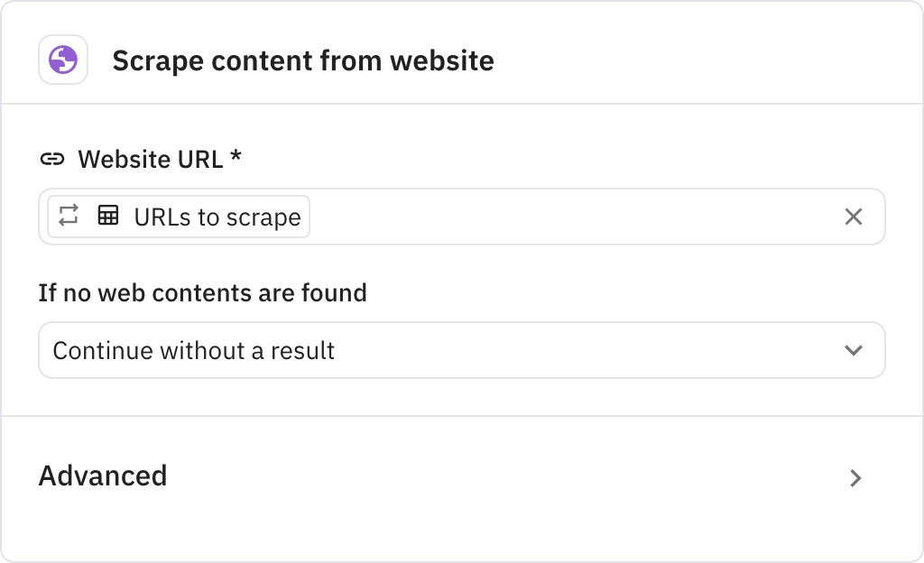Click the loop iteration icon in the URL chip
Image resolution: width=924 pixels, height=563 pixels.
(68, 217)
